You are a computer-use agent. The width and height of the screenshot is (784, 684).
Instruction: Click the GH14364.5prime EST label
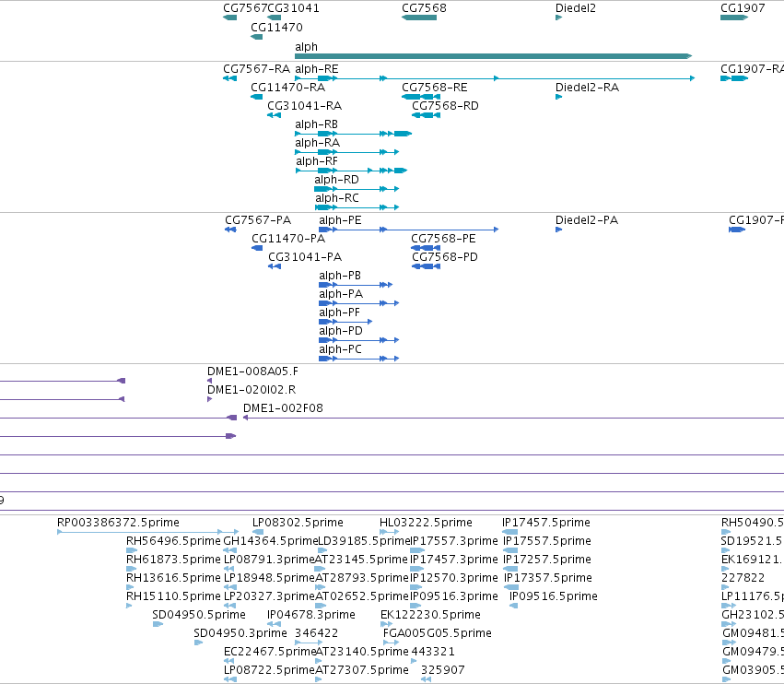[x=271, y=541]
